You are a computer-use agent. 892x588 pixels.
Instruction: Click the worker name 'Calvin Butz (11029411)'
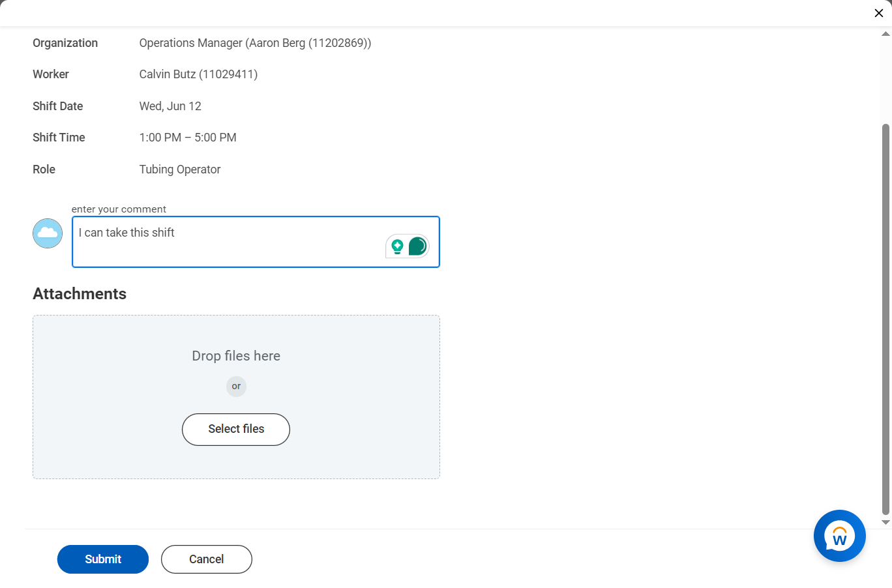(198, 74)
